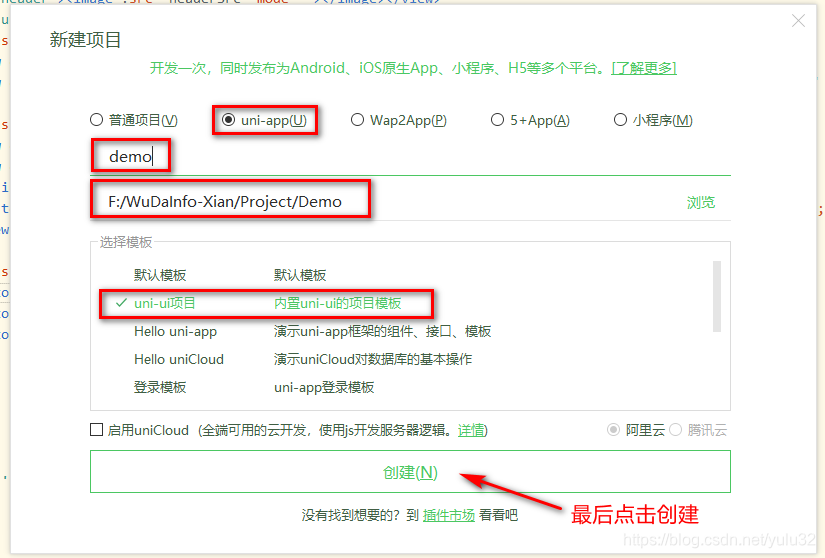Click the project path field F:/WuDaInfo-Xian/Project/Demo
Viewport: 825px width, 558px height.
[x=384, y=202]
